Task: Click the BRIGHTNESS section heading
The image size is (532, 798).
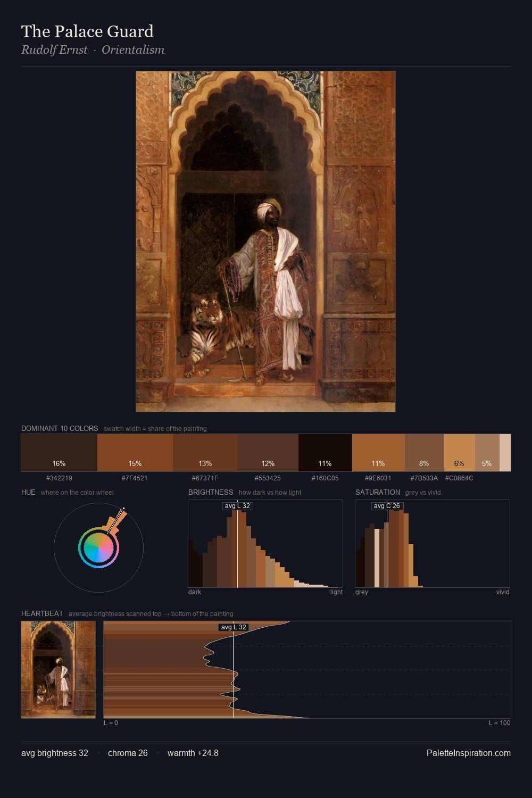Action: [x=211, y=492]
